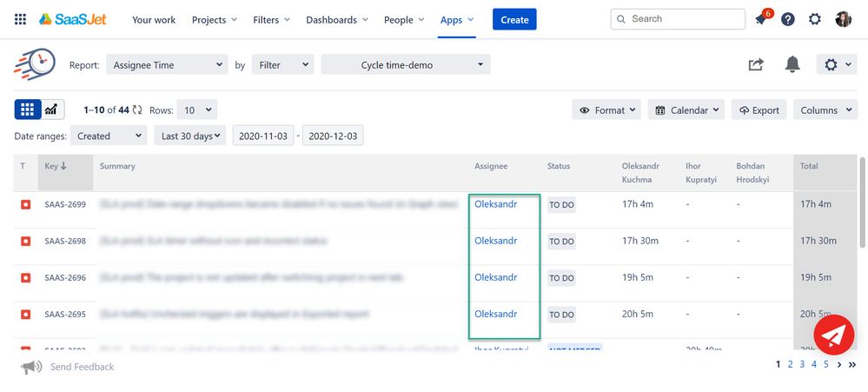Open the Columns dropdown
The height and width of the screenshot is (392, 868).
point(825,110)
